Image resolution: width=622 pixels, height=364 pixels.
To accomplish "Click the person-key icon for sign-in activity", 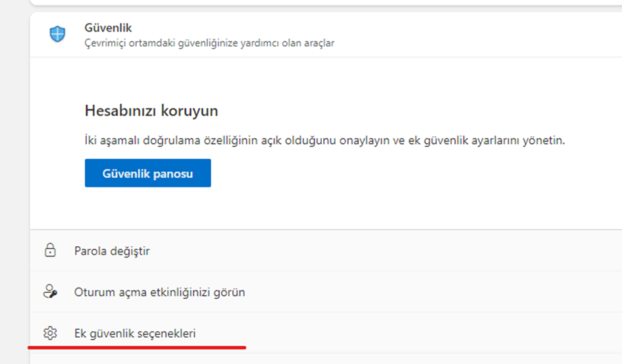I will point(50,292).
